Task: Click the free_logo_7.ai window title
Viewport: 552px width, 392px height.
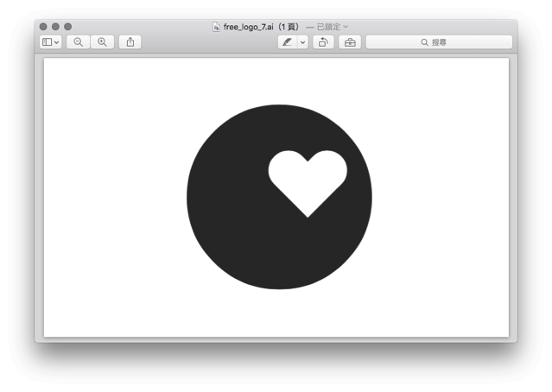Action: (x=249, y=27)
